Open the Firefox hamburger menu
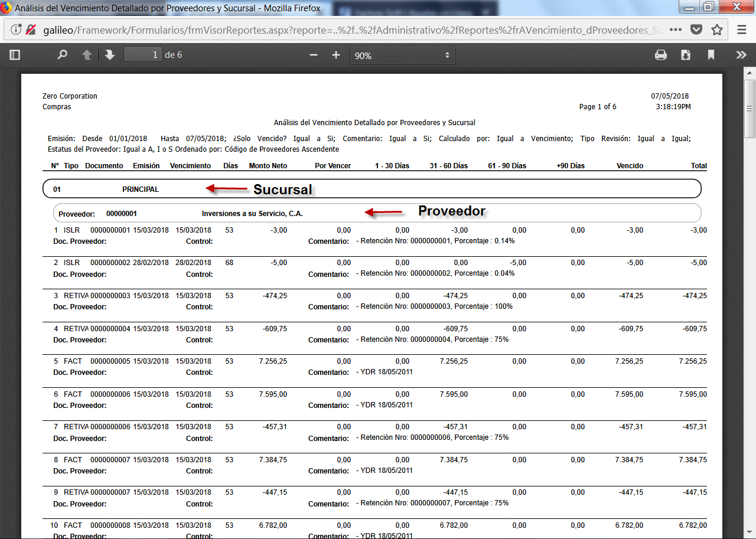 click(x=742, y=30)
